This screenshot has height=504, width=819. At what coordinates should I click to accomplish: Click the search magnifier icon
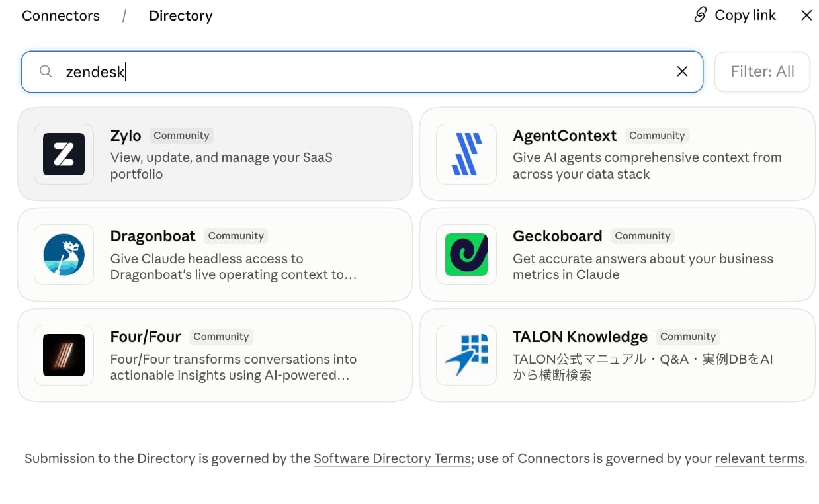click(46, 71)
